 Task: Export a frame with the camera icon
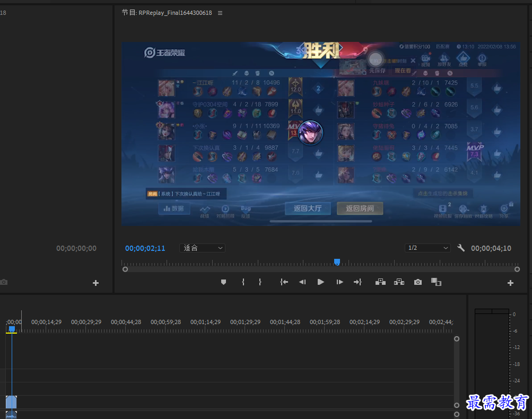click(x=417, y=282)
